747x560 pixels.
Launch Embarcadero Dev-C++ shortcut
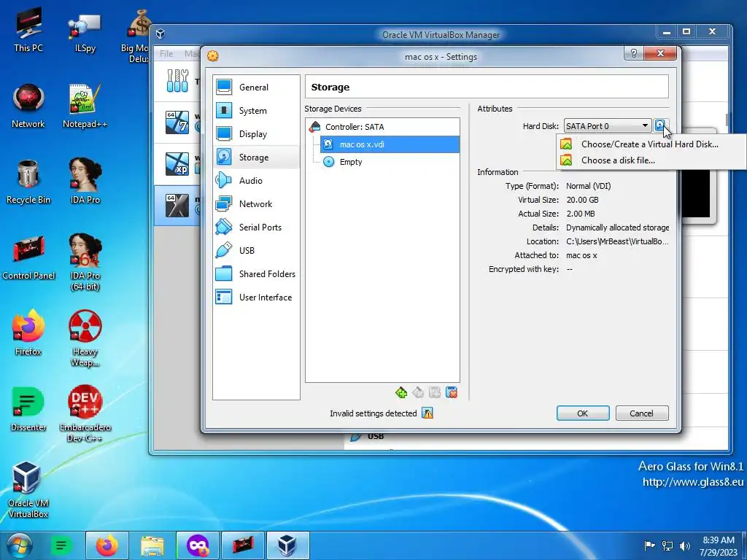pyautogui.click(x=85, y=413)
